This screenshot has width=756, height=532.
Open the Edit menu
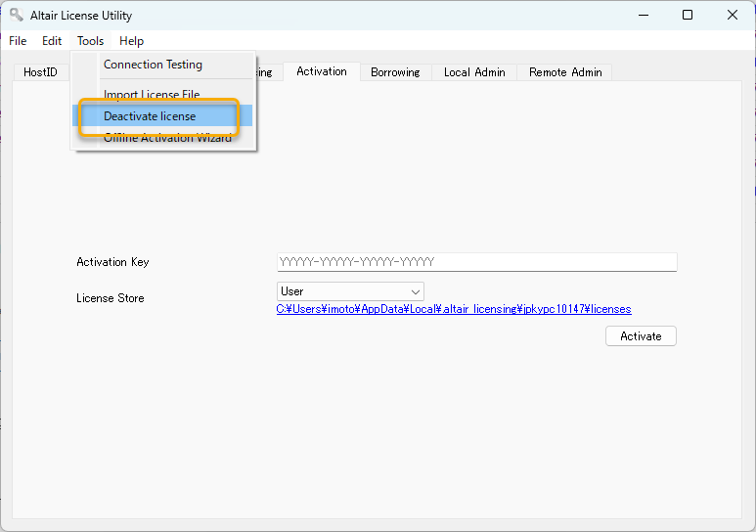(x=52, y=41)
